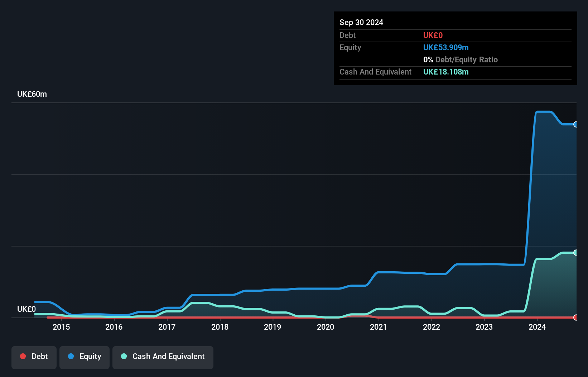Click the 2015 x-axis label
The image size is (588, 377).
click(x=61, y=327)
